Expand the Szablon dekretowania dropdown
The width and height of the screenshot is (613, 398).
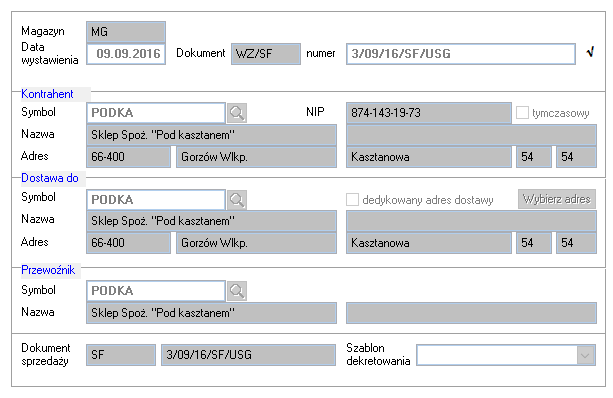tap(585, 355)
